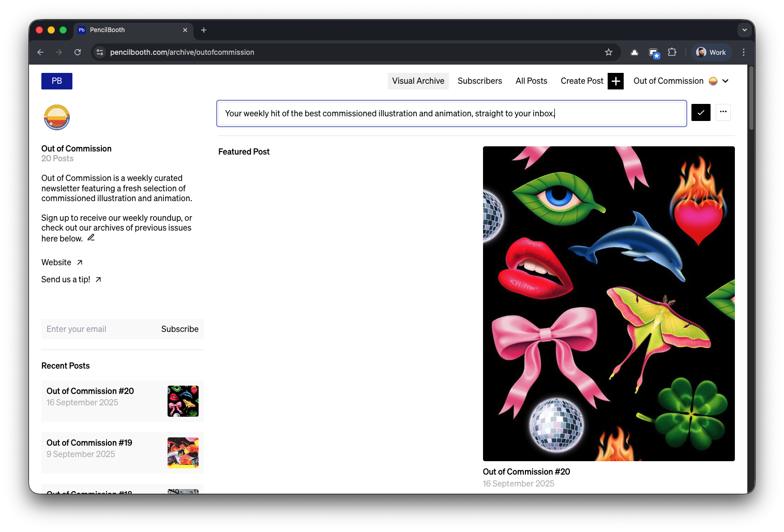Open the Extensions puzzle icon
Viewport: 784px width, 532px height.
672,52
